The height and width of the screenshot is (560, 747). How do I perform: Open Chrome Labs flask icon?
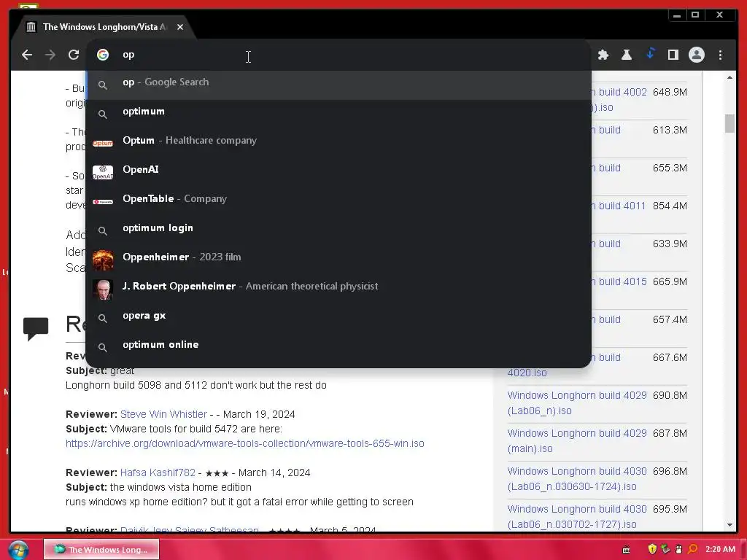627,55
